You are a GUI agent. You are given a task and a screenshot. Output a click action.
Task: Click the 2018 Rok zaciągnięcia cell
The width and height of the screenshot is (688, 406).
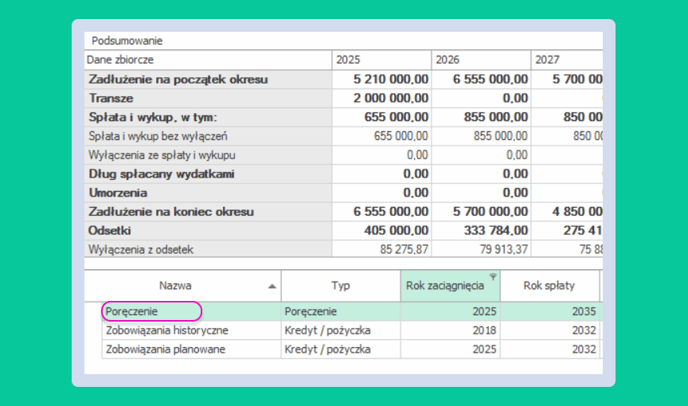[450, 330]
